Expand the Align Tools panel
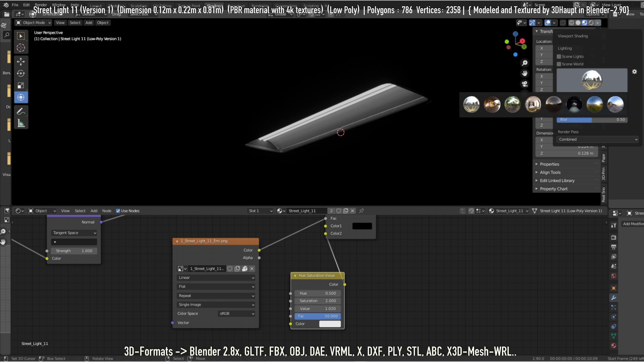Viewport: 644px width, 362px height. [550, 172]
